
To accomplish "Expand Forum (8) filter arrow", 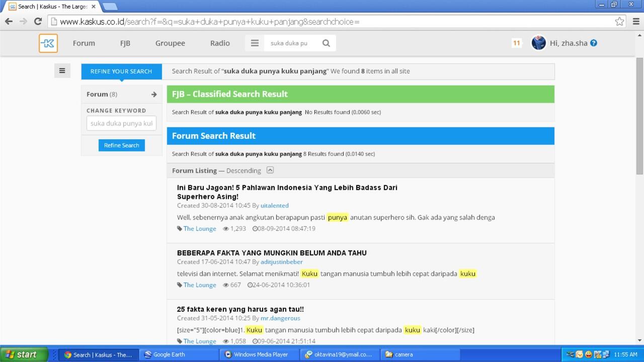I will [x=154, y=95].
